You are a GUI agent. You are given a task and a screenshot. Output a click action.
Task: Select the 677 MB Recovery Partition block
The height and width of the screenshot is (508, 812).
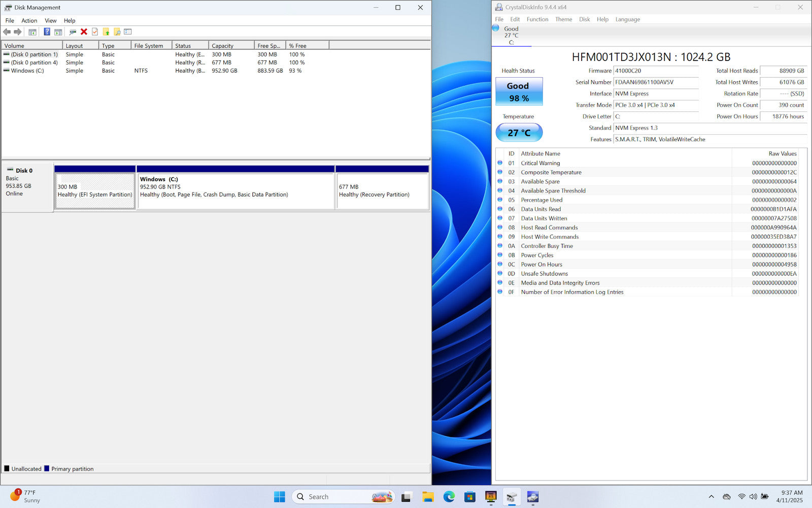(382, 190)
